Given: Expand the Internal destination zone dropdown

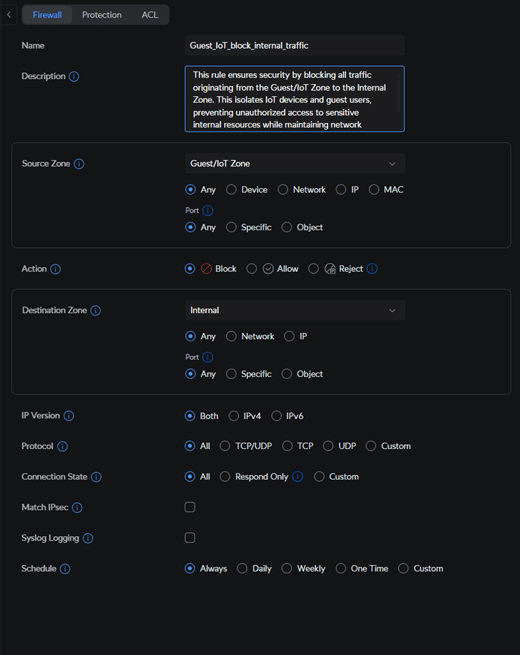Looking at the screenshot, I should (x=295, y=310).
